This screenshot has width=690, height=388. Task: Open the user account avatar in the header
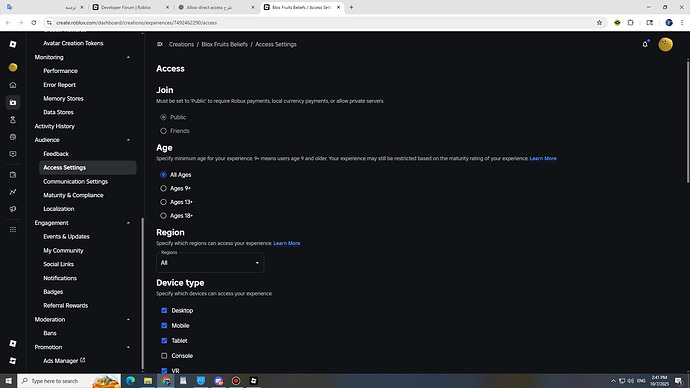pyautogui.click(x=665, y=44)
